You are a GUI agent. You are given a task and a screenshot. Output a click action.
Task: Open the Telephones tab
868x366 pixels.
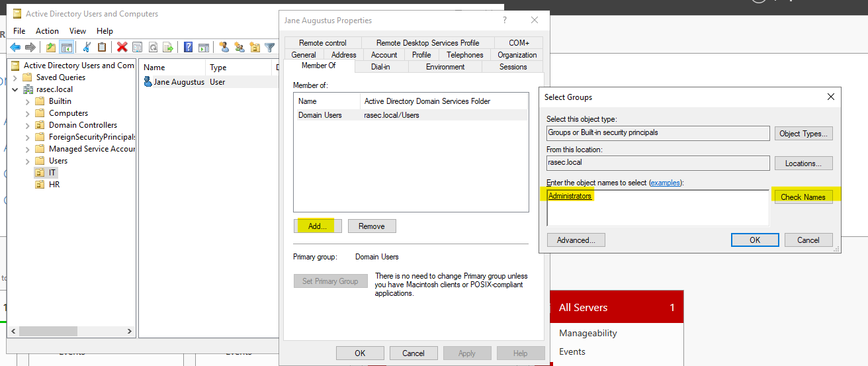(465, 55)
